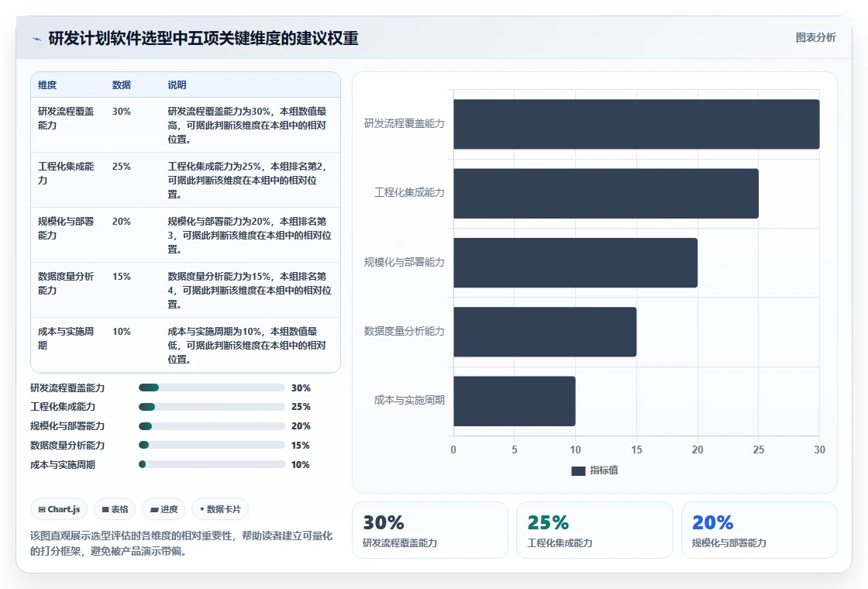The image size is (868, 589).
Task: Click the 研发流程覆盖能力 table row name
Action: 66,118
